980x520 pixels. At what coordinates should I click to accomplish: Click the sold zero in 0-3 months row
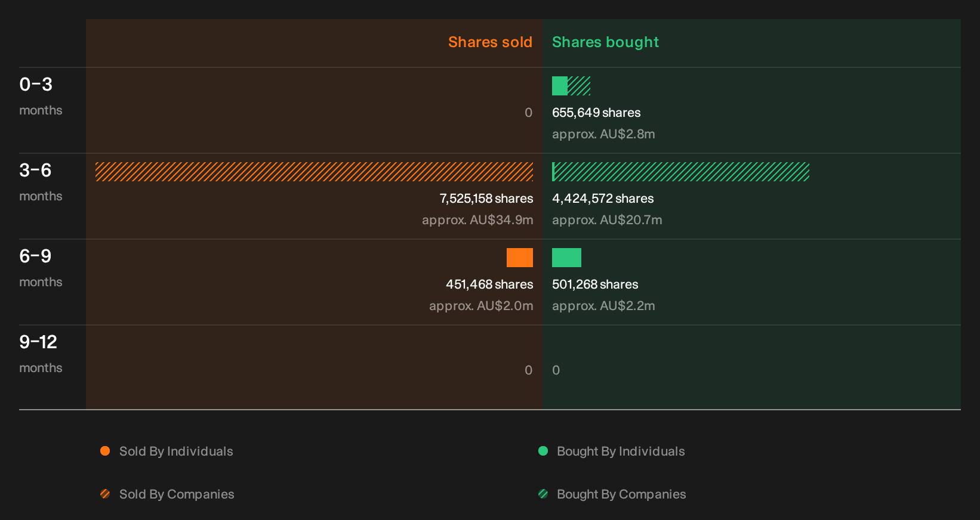pos(528,113)
